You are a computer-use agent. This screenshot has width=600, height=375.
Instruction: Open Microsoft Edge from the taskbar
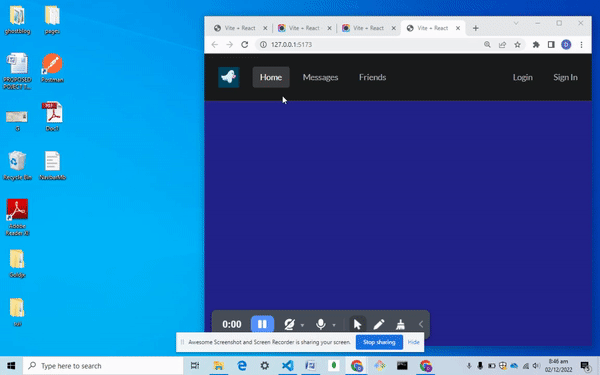coord(241,366)
